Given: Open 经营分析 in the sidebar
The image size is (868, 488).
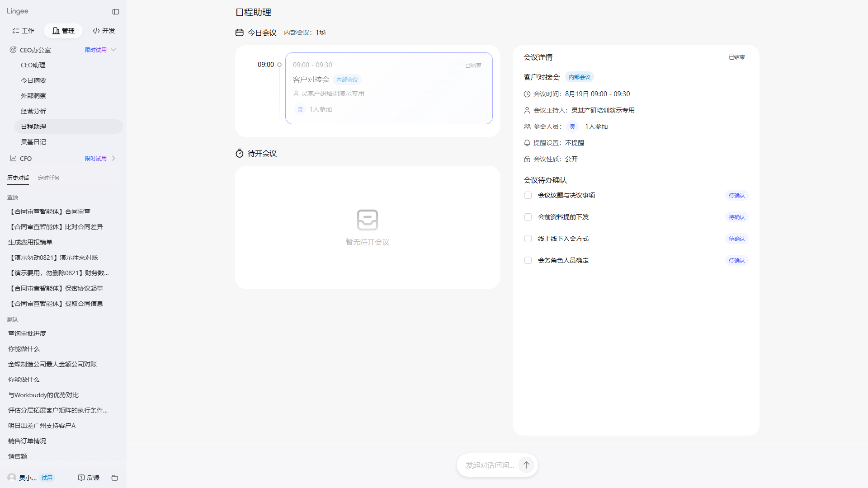Looking at the screenshot, I should coord(69,111).
